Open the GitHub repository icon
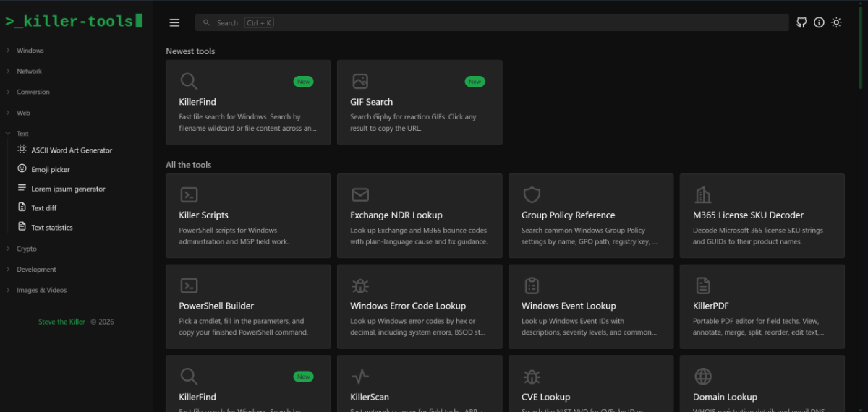Viewport: 868px width, 412px height. [x=801, y=22]
